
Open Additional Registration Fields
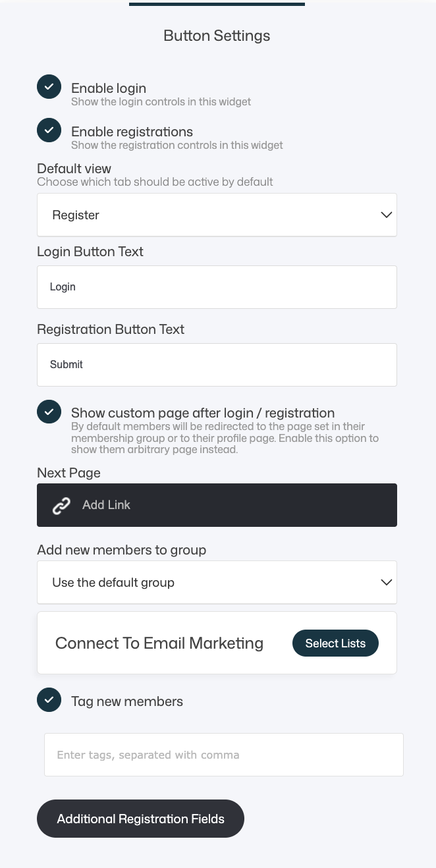click(140, 819)
